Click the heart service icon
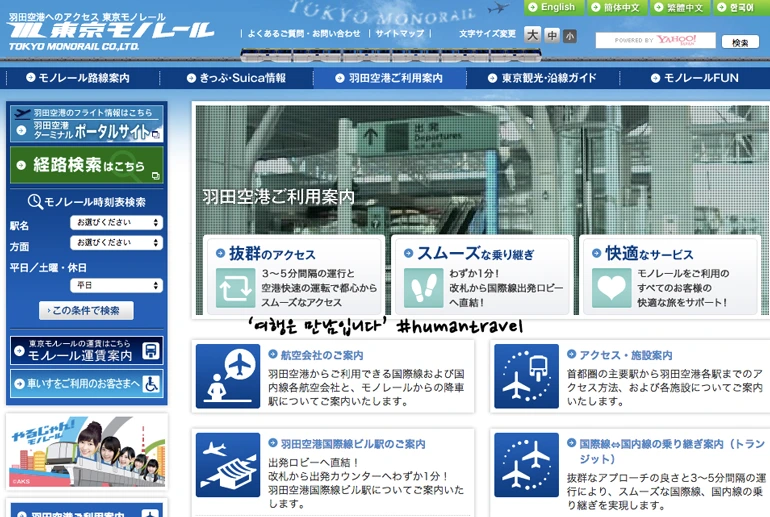770x517 pixels. (x=611, y=288)
